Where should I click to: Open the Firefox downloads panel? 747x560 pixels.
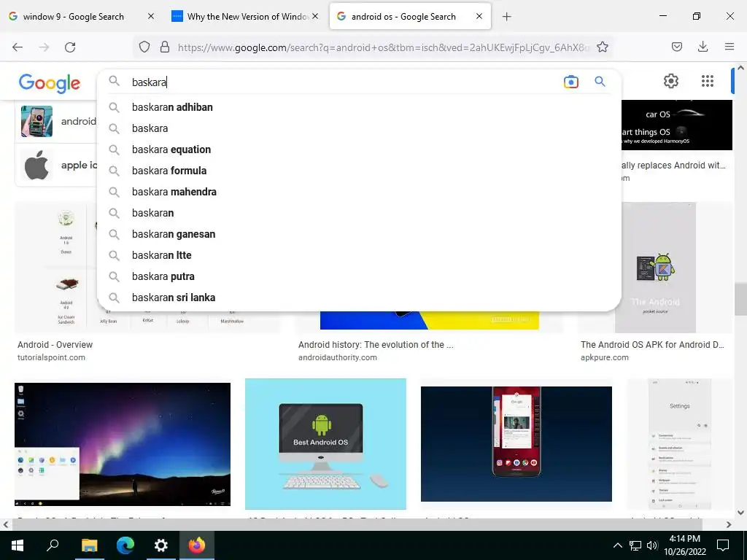coord(703,47)
